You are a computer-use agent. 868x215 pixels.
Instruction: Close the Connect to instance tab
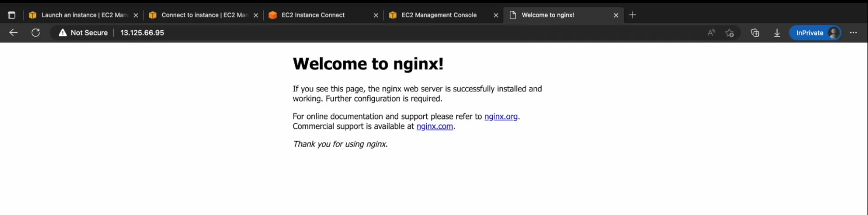coord(256,16)
